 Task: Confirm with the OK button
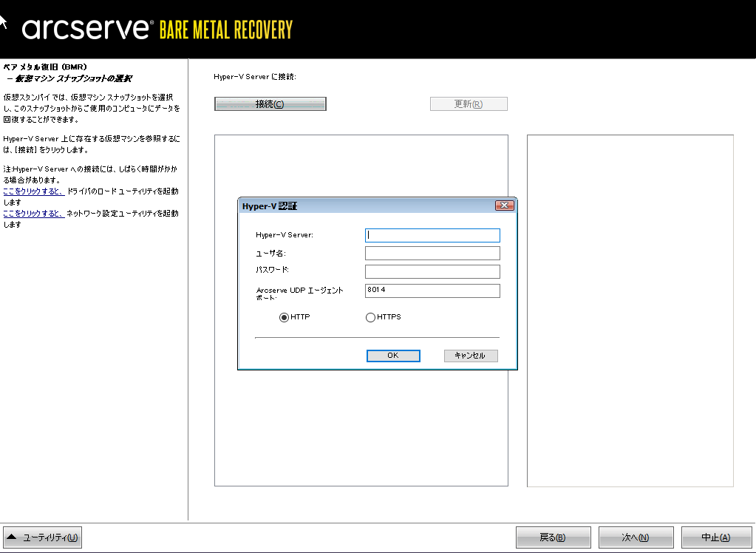click(393, 356)
